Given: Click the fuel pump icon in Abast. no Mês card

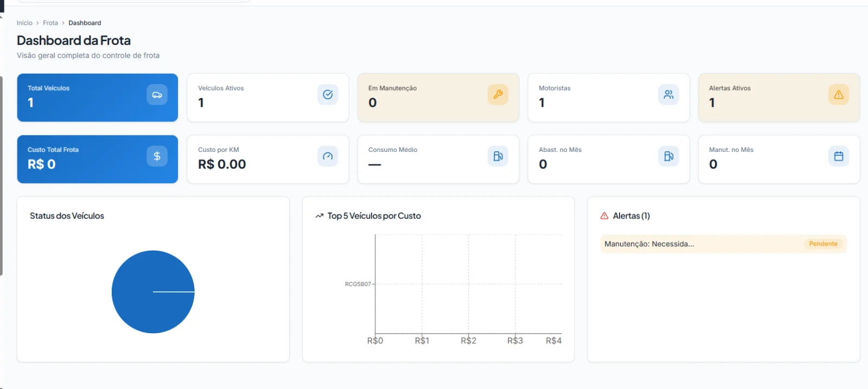Looking at the screenshot, I should click(x=668, y=156).
